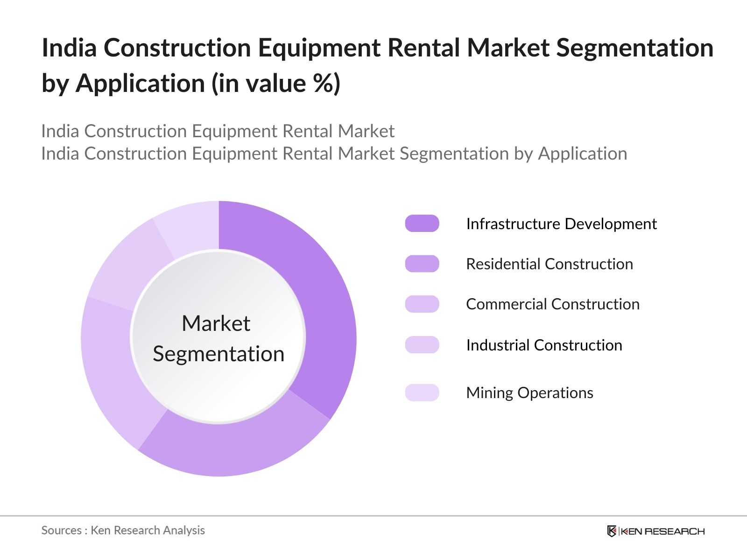Toggle the Residential Construction legend entry
The width and height of the screenshot is (747, 560).
549,264
